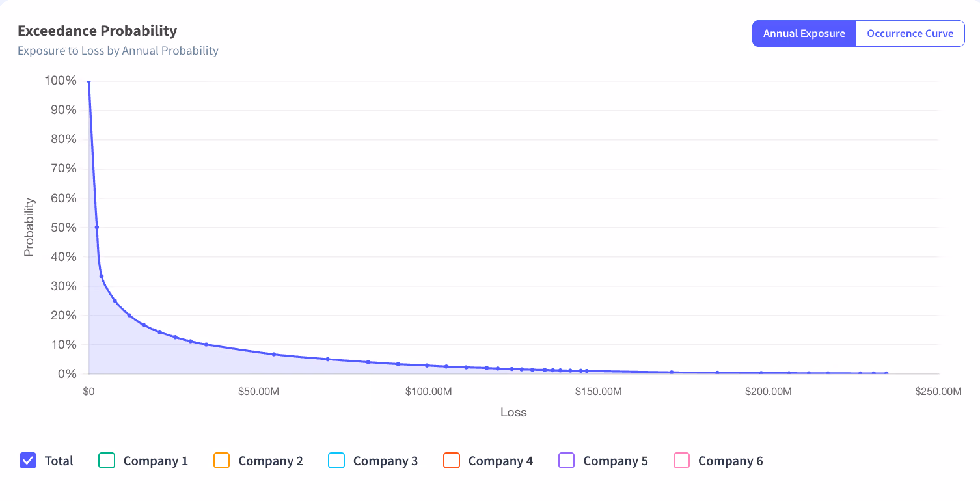Click the 50% probability data point
The width and height of the screenshot is (980, 501).
click(97, 228)
